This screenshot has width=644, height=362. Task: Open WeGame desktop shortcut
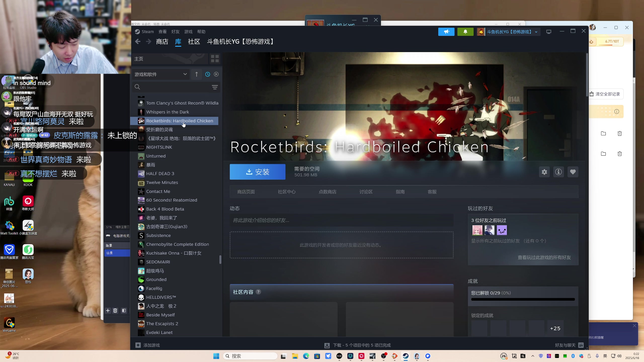pos(9,325)
